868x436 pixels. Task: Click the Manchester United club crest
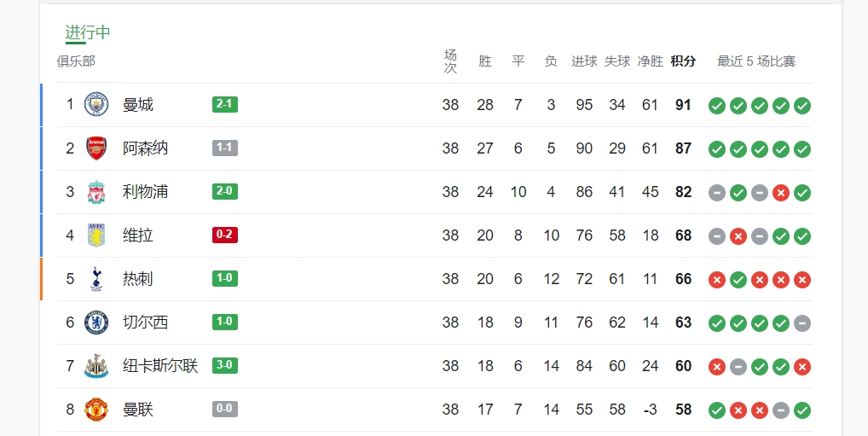pos(96,410)
